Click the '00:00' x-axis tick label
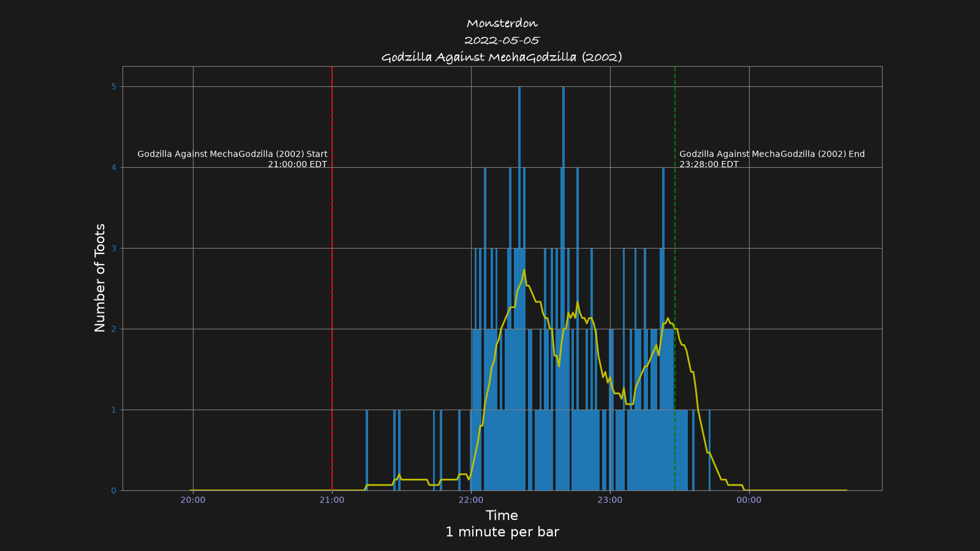 pyautogui.click(x=749, y=500)
